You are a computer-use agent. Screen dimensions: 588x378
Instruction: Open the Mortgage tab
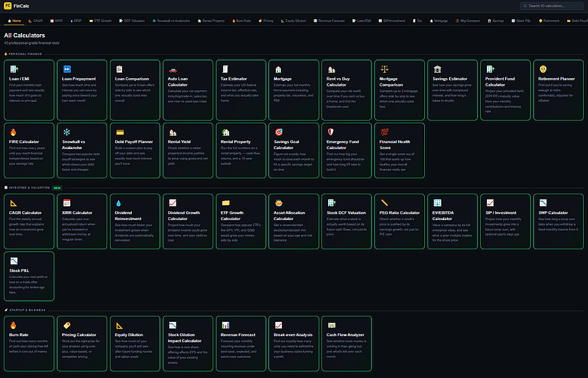tap(439, 21)
